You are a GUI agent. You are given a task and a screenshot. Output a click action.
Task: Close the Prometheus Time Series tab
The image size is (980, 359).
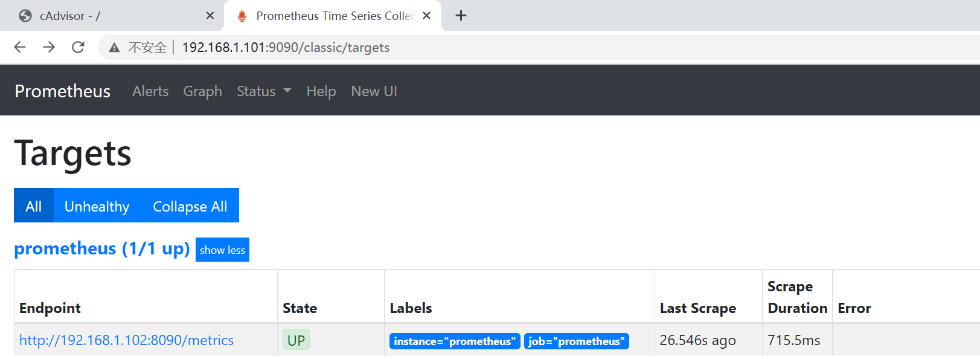coord(426,16)
